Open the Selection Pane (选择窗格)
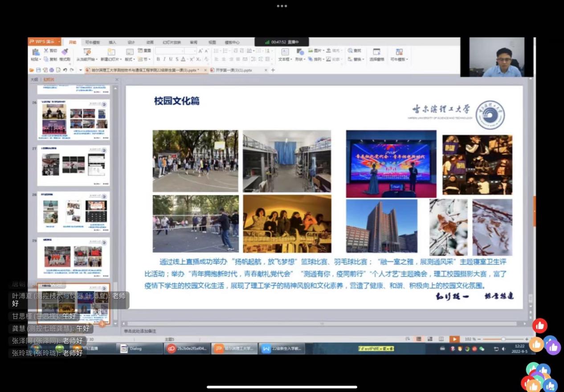564x392 pixels. pos(376,52)
